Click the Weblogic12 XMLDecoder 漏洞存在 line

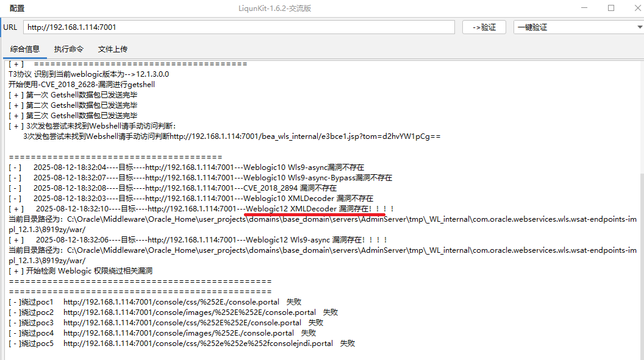202,209
